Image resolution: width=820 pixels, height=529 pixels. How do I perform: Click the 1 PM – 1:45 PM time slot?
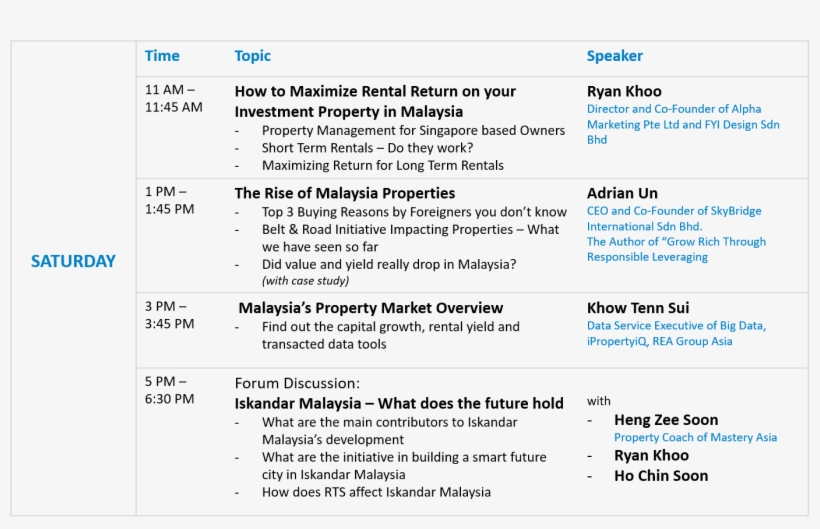tap(170, 201)
